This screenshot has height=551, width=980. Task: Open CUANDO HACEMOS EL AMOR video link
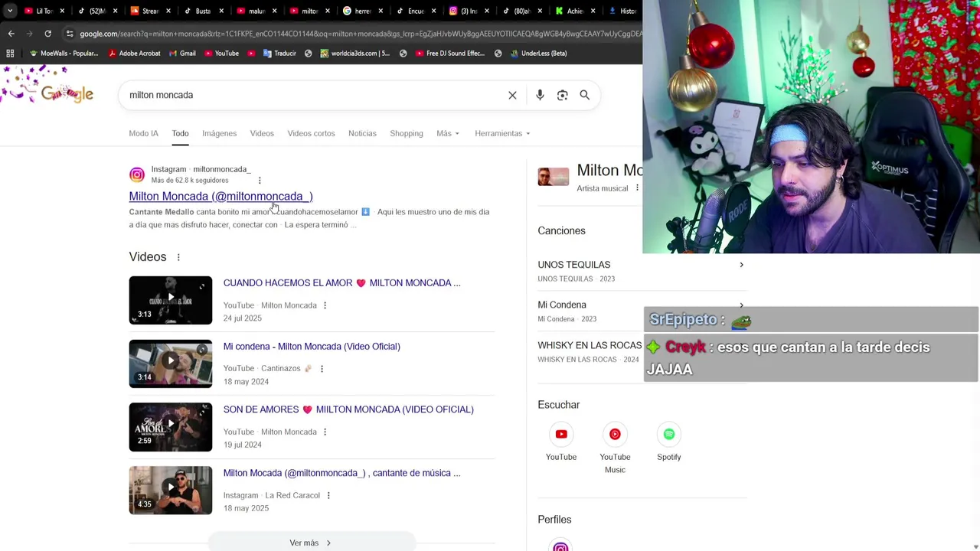pyautogui.click(x=341, y=282)
